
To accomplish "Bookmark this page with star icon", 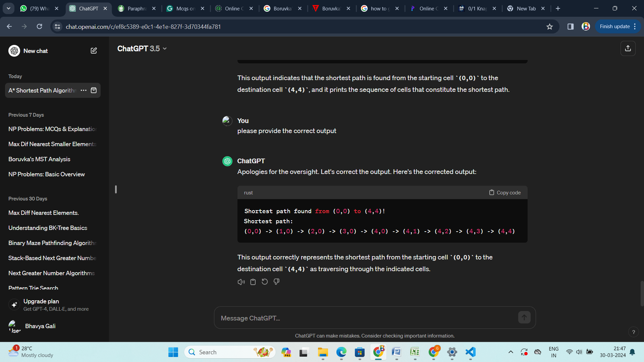I will [549, 26].
